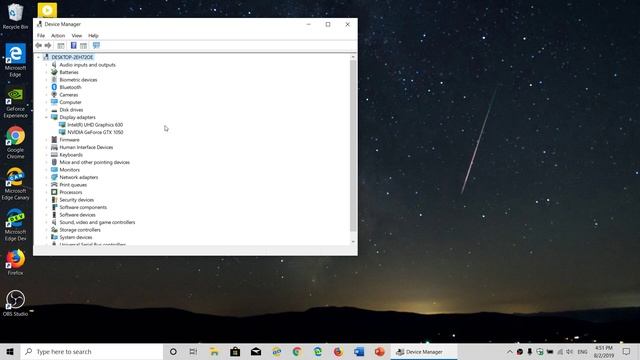Collapse the DESKTOP-2EH72OE root node
This screenshot has width=640, height=360.
point(39,57)
